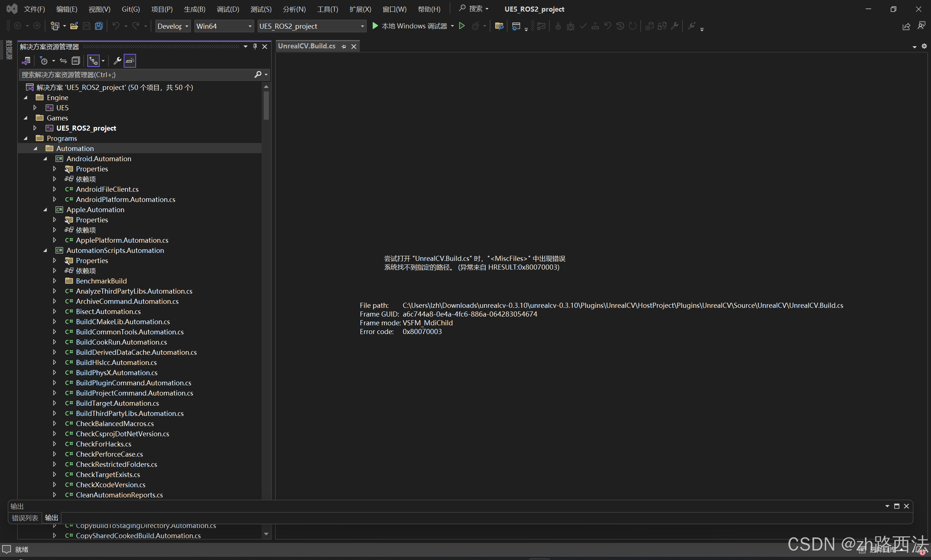Click the Live Share icon at top right
This screenshot has height=560, width=931.
coord(906,26)
